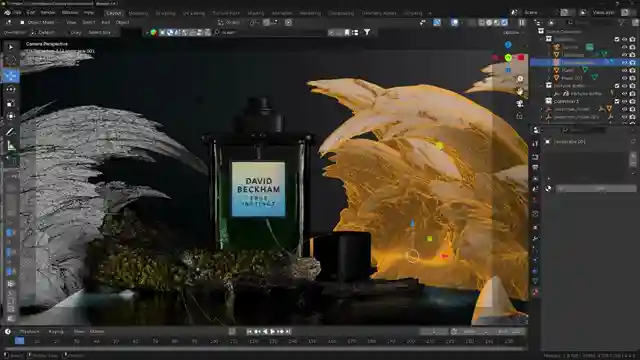Open the File menu
Viewport: 640px width, 360px height.
(x=17, y=13)
